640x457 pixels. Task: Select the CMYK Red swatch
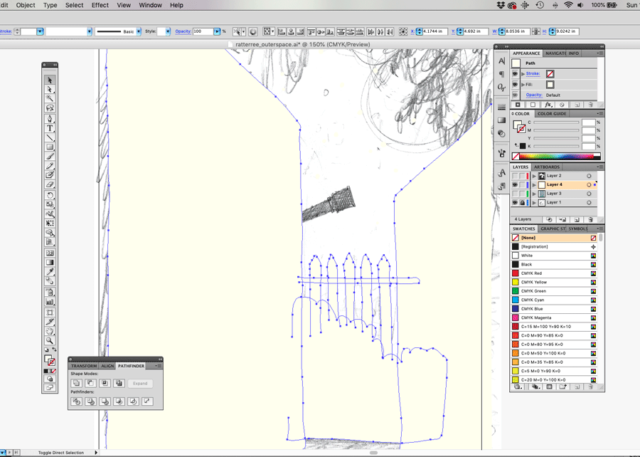(553, 273)
